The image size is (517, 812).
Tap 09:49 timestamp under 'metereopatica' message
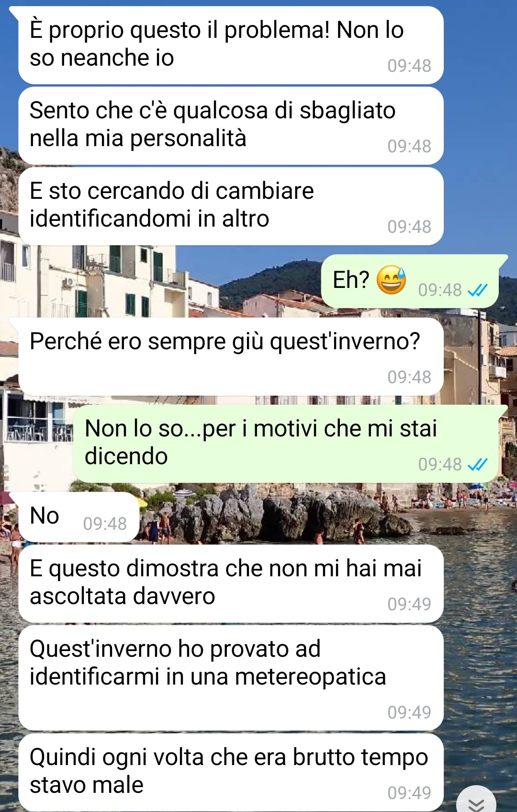point(409,712)
